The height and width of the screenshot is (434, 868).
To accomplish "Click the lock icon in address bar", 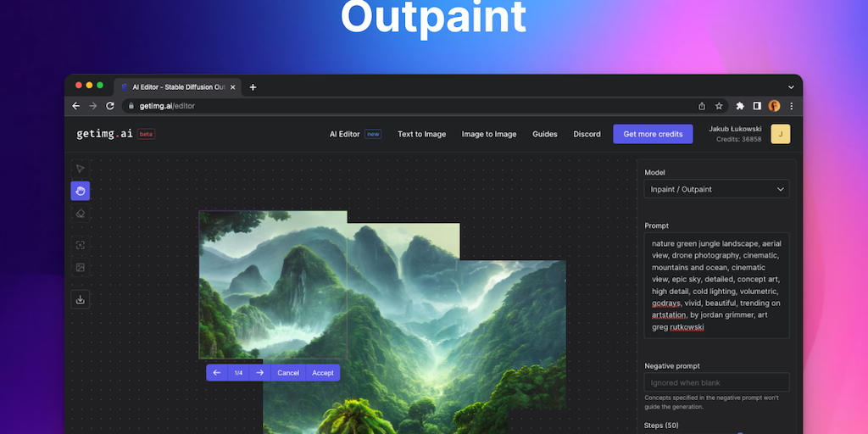I will coord(131,106).
